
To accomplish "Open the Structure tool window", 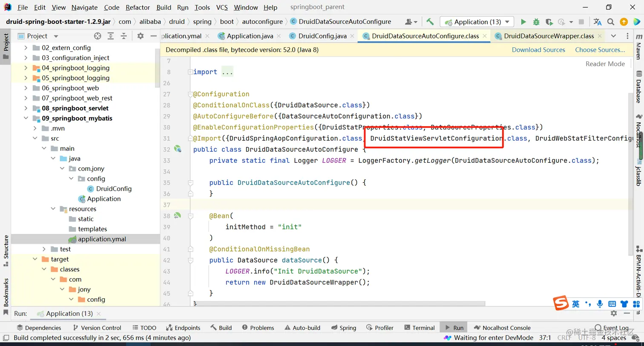I will coord(6,250).
